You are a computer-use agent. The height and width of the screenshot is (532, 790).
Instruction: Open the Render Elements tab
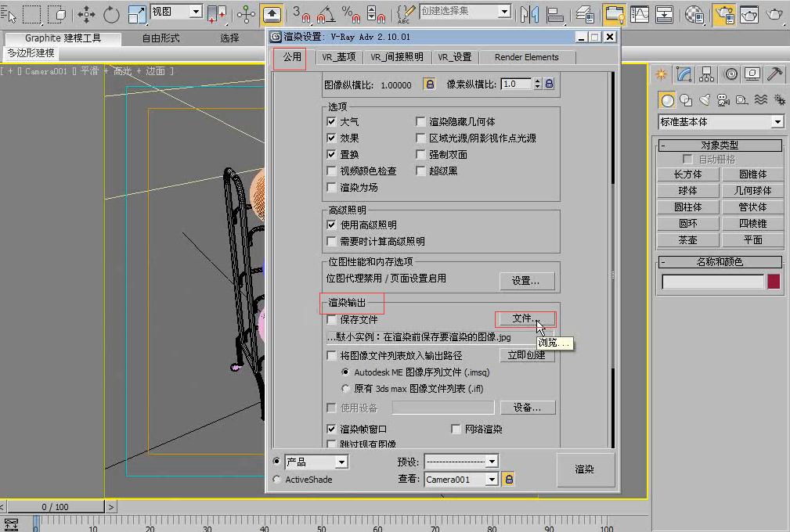[x=528, y=56]
